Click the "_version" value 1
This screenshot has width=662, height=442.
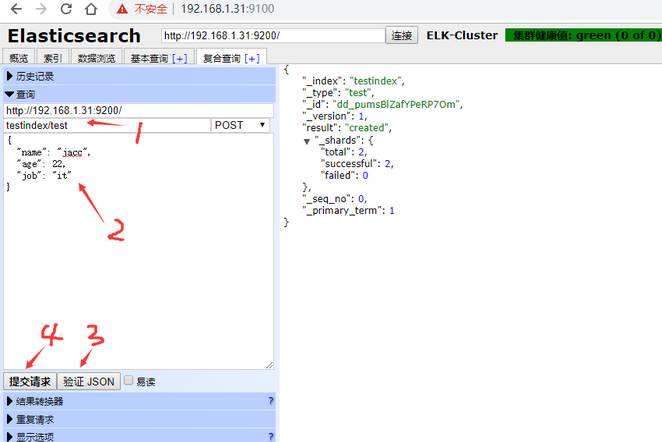pos(361,116)
